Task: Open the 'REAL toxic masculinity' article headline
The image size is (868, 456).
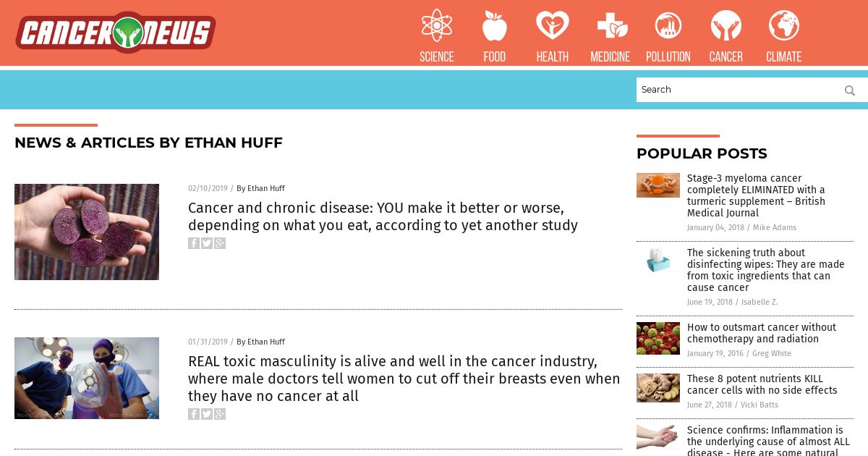Action: (x=404, y=379)
